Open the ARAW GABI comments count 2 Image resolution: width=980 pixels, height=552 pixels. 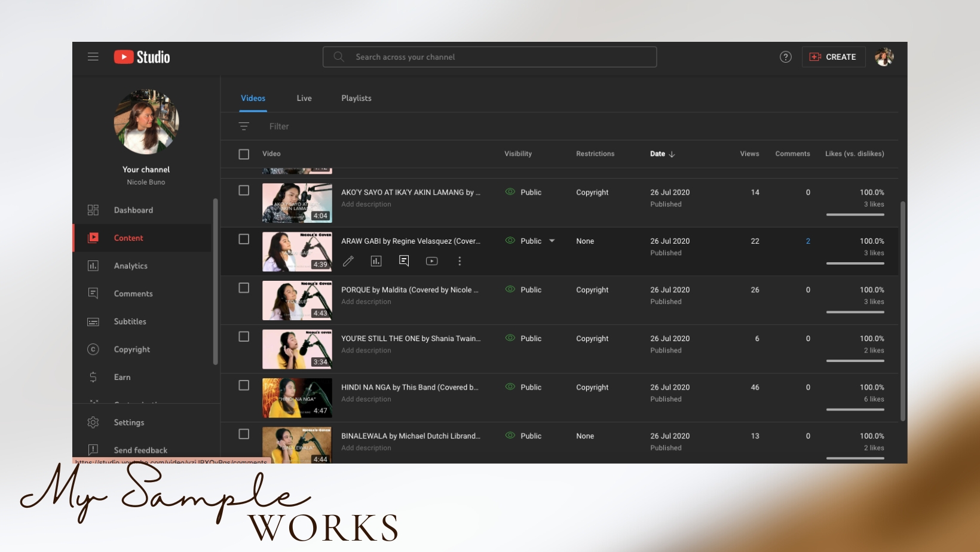click(808, 241)
